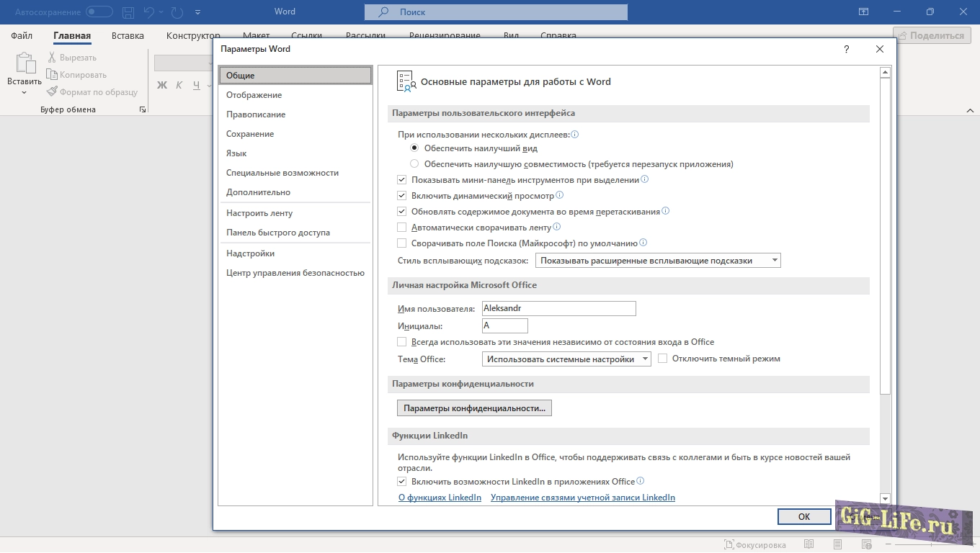Expand the Office Theme dropdown
This screenshot has width=980, height=553.
point(566,359)
